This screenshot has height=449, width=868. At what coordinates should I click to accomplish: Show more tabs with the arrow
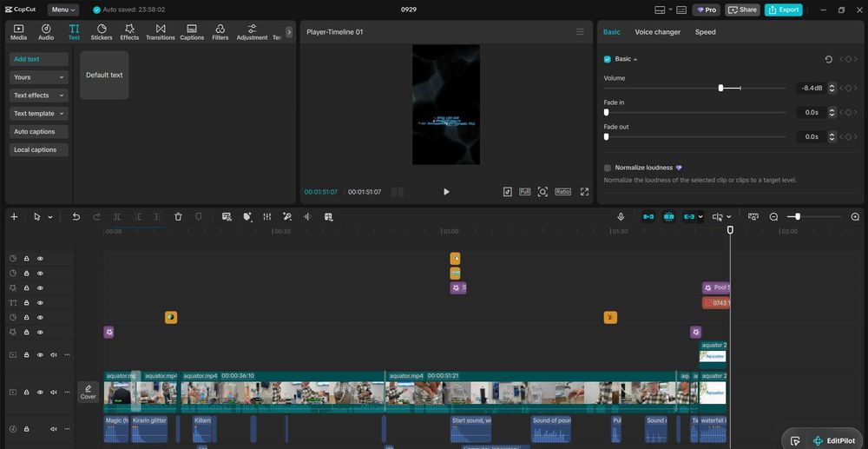(289, 32)
